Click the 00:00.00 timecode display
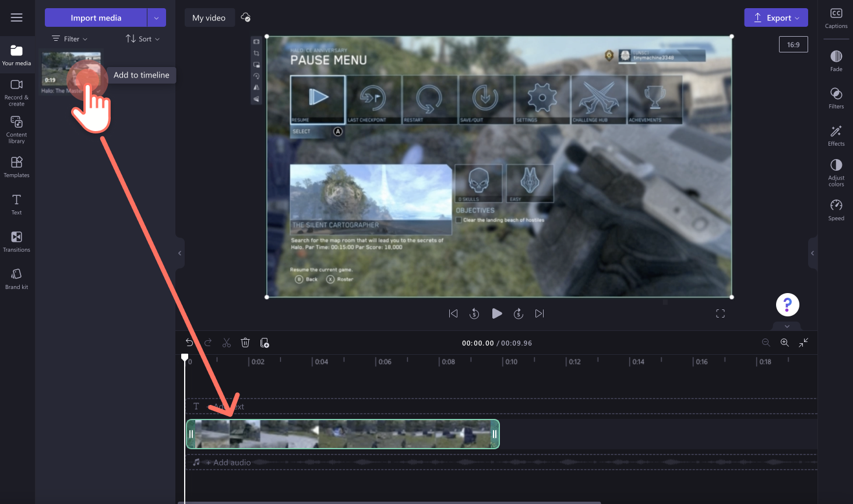 (478, 343)
